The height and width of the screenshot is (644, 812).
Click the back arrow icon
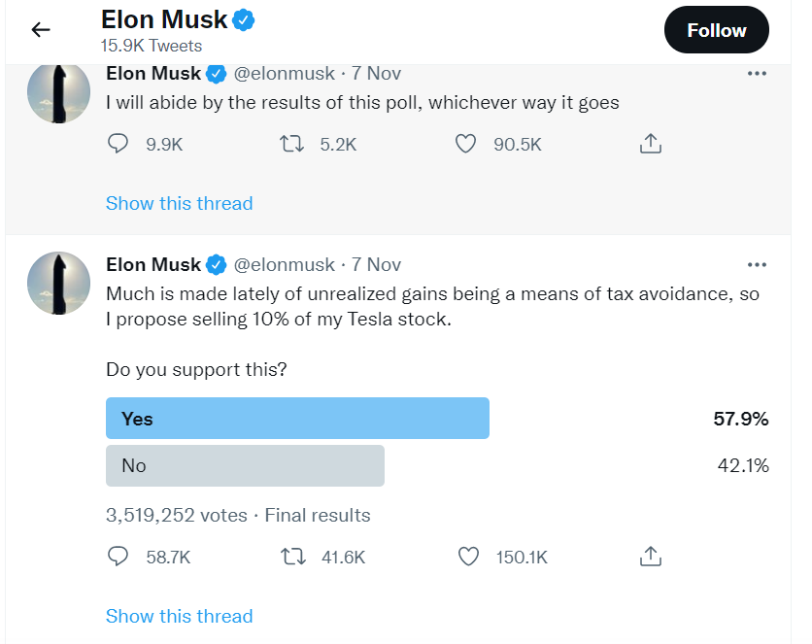pos(41,29)
